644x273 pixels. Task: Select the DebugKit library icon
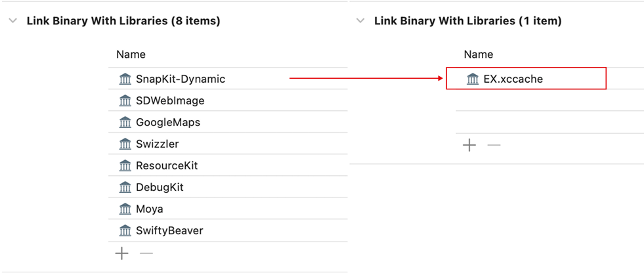[125, 188]
